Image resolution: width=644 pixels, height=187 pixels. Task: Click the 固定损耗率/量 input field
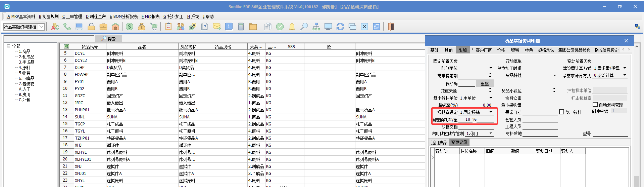point(476,119)
